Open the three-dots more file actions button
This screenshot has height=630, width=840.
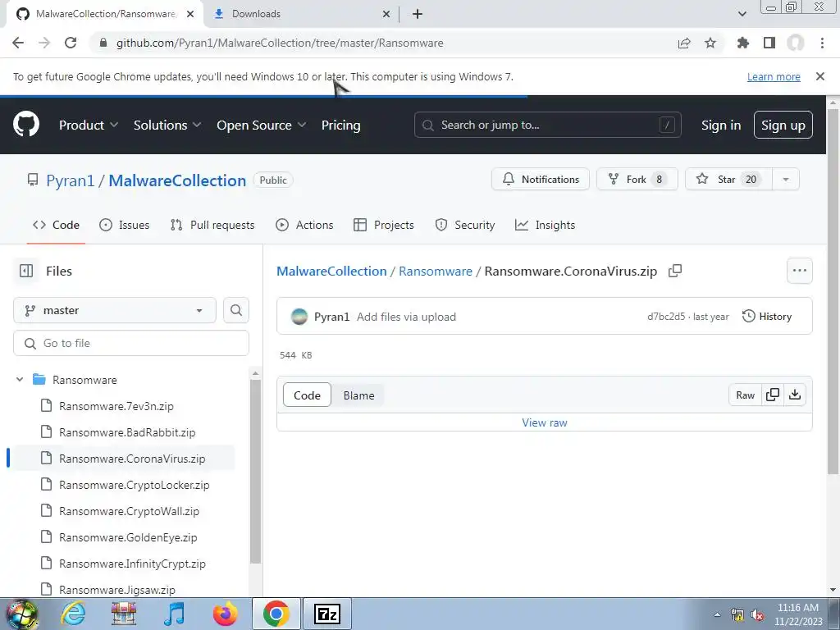(800, 271)
